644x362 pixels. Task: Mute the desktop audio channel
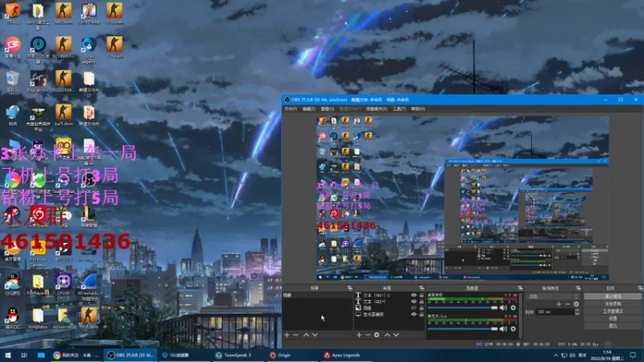coord(504,308)
